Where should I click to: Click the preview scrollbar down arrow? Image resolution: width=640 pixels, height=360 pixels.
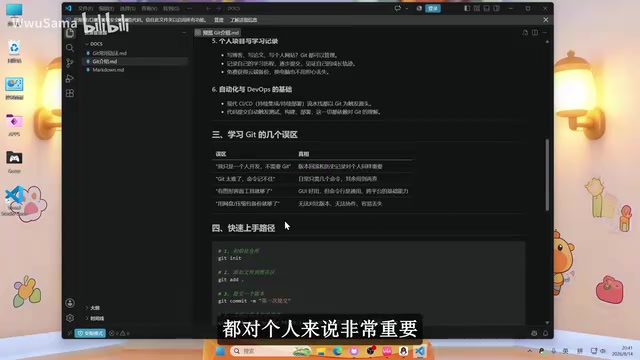547,322
